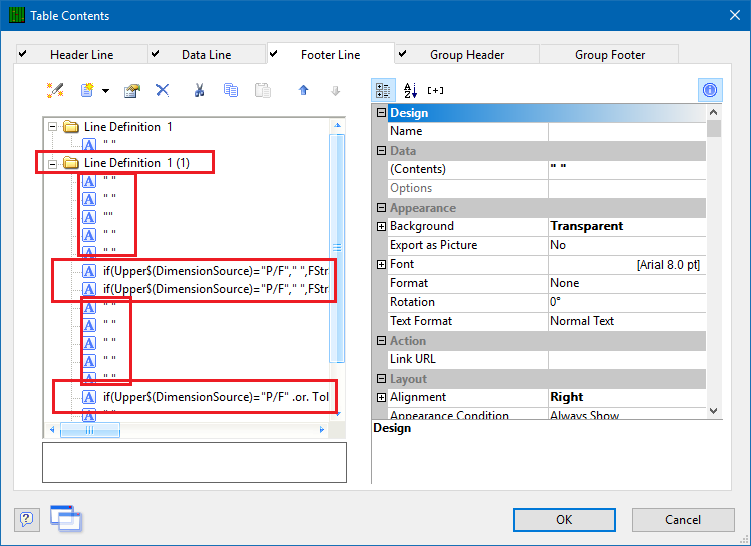Click the Link URL value field
This screenshot has height=546, width=751.
(627, 359)
